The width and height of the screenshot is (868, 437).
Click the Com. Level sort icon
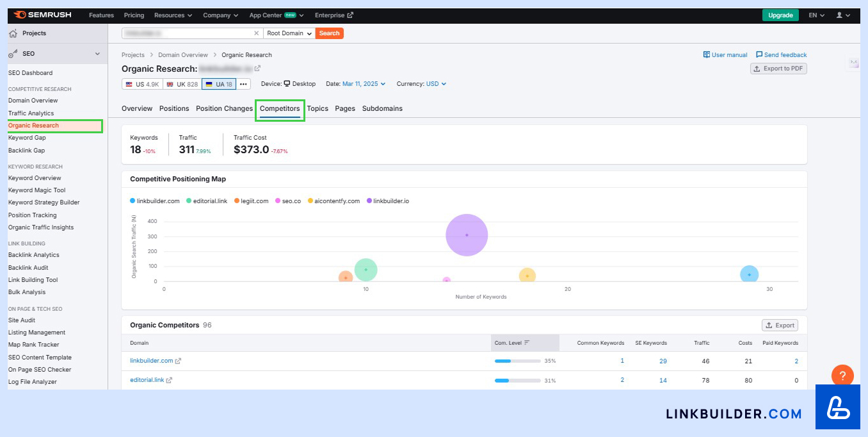(x=527, y=343)
